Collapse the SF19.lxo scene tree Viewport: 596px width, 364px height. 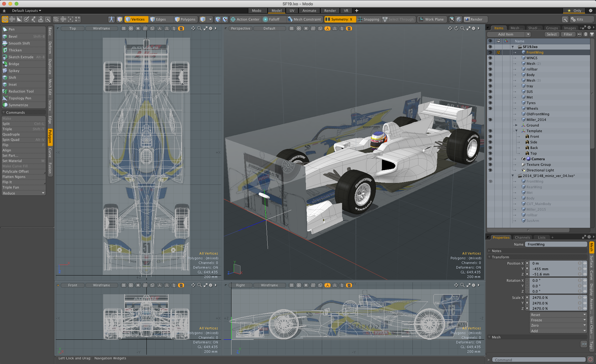[x=513, y=47]
